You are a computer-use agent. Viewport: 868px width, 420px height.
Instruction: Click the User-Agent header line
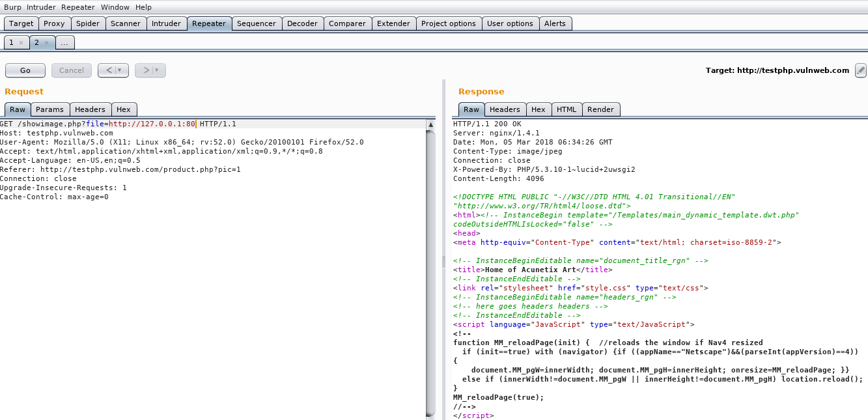click(x=182, y=142)
